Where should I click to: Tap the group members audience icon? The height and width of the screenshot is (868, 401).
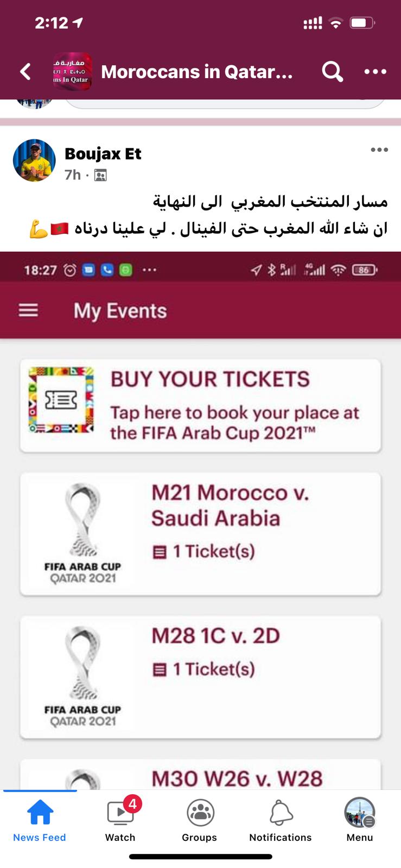coord(100,175)
